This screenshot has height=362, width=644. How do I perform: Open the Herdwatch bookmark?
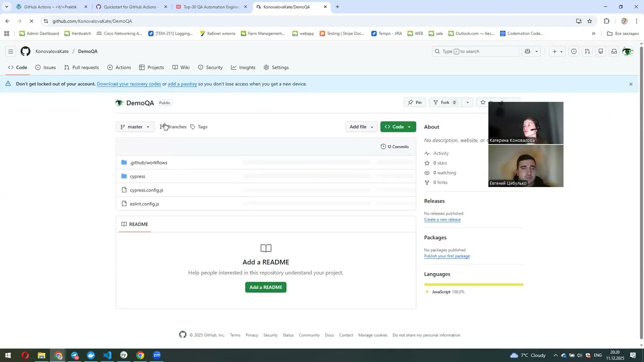point(77,34)
